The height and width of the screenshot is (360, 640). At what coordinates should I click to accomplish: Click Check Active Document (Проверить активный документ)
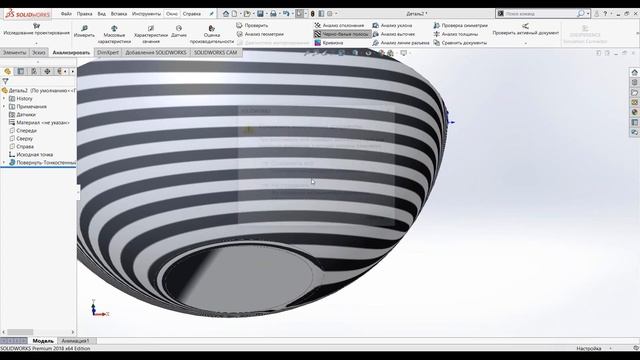tap(525, 29)
